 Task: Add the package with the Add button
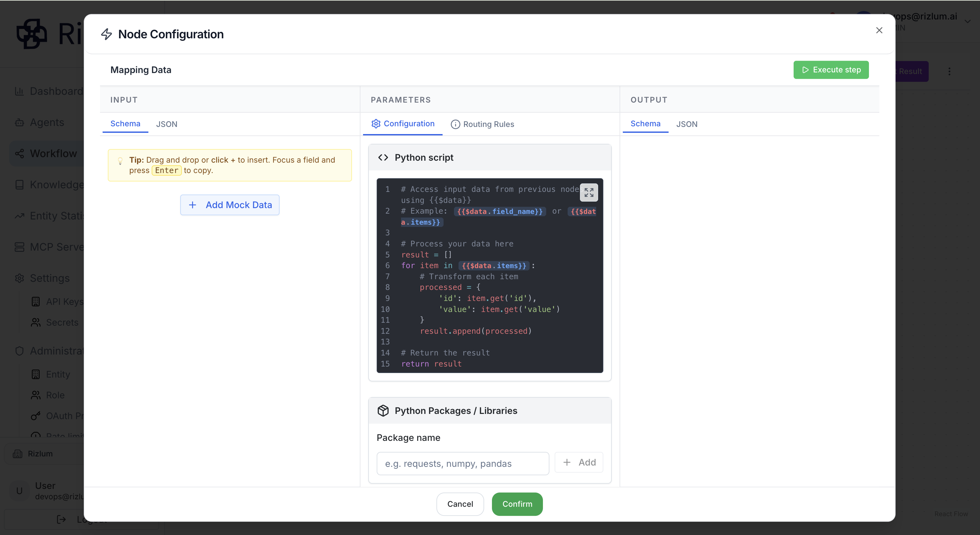(579, 462)
